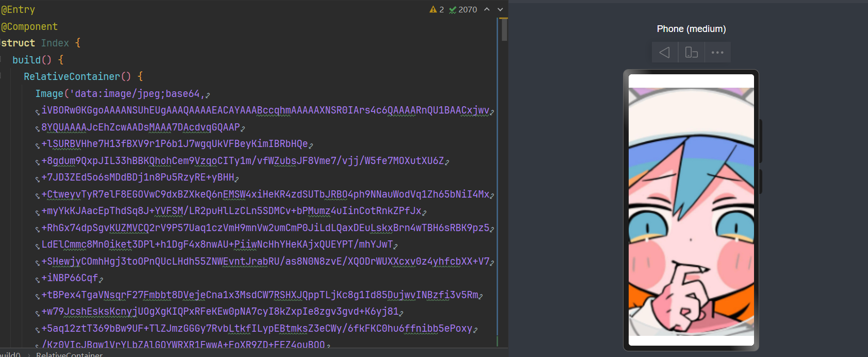Click the Index struct name
Viewport: 868px width, 357px height.
(55, 43)
